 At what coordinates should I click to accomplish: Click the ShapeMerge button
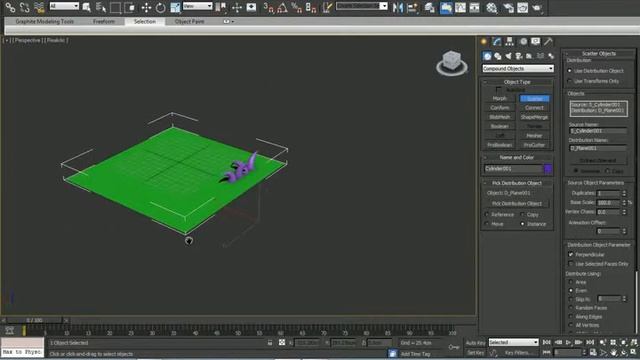coord(534,117)
